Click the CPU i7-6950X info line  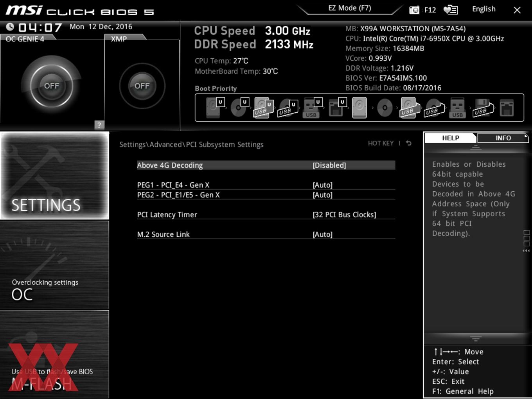(x=424, y=38)
